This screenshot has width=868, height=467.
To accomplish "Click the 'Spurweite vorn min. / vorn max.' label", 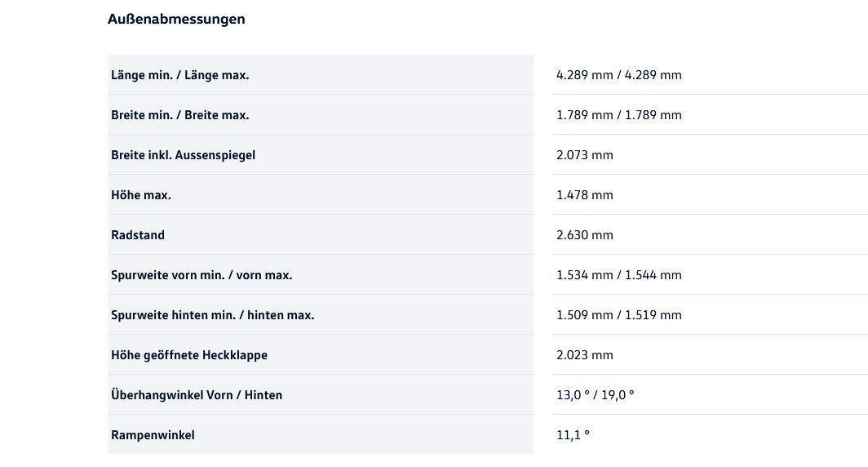I will 201,275.
